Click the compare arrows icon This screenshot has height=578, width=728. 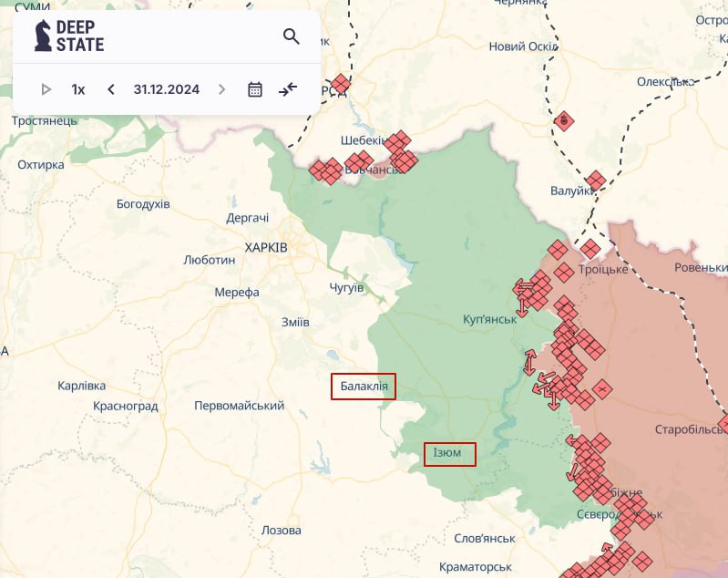point(288,89)
